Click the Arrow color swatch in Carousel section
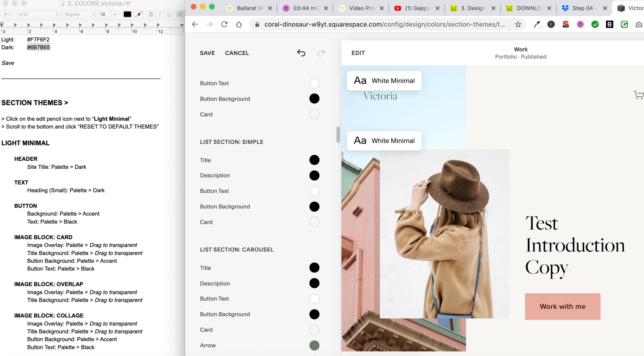 (315, 345)
